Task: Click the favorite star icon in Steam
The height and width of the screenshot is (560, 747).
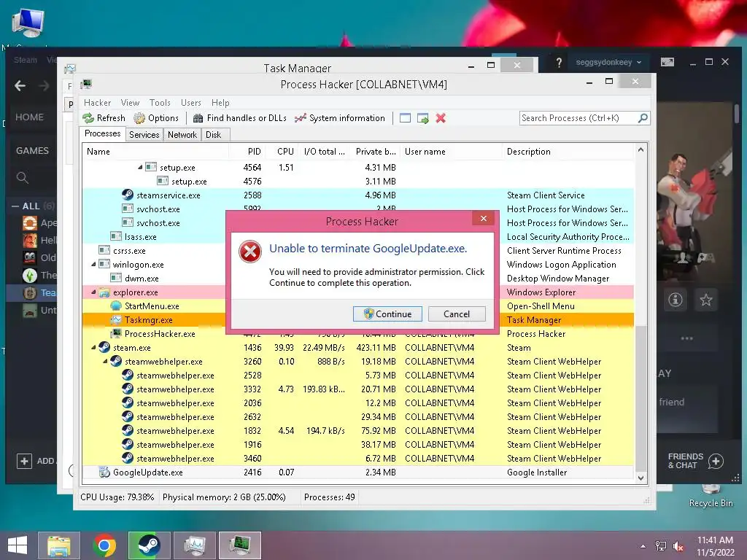Action: [705, 300]
